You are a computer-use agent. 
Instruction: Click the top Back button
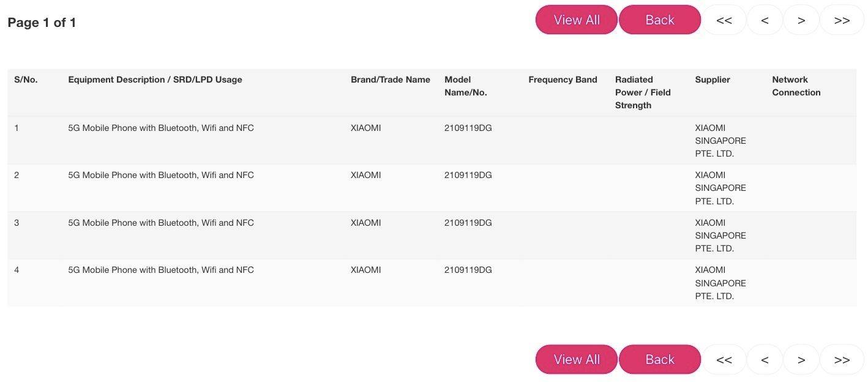(659, 20)
